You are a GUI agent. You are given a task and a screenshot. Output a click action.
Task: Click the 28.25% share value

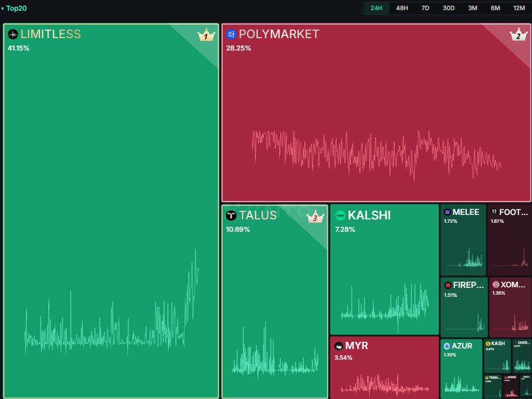pyautogui.click(x=239, y=48)
